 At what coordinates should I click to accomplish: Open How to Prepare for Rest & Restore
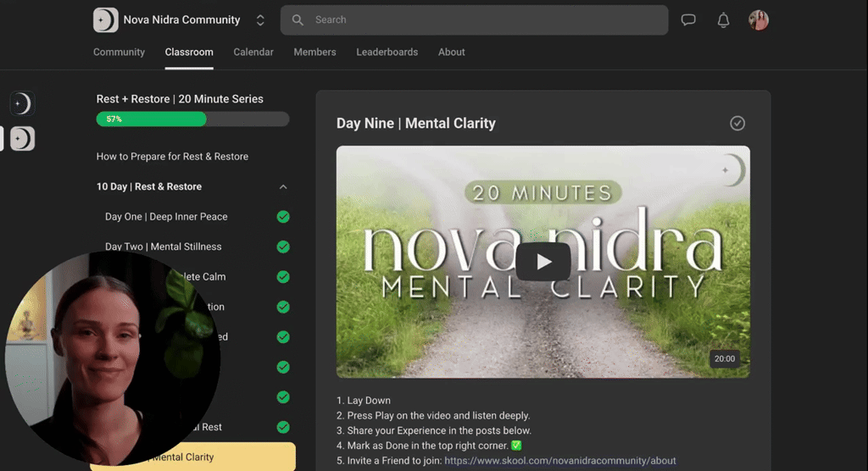click(172, 157)
